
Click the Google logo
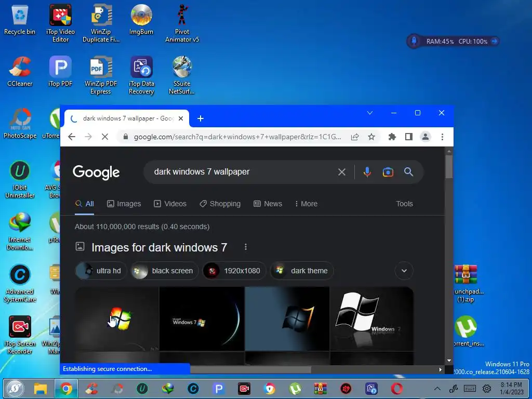pos(96,172)
